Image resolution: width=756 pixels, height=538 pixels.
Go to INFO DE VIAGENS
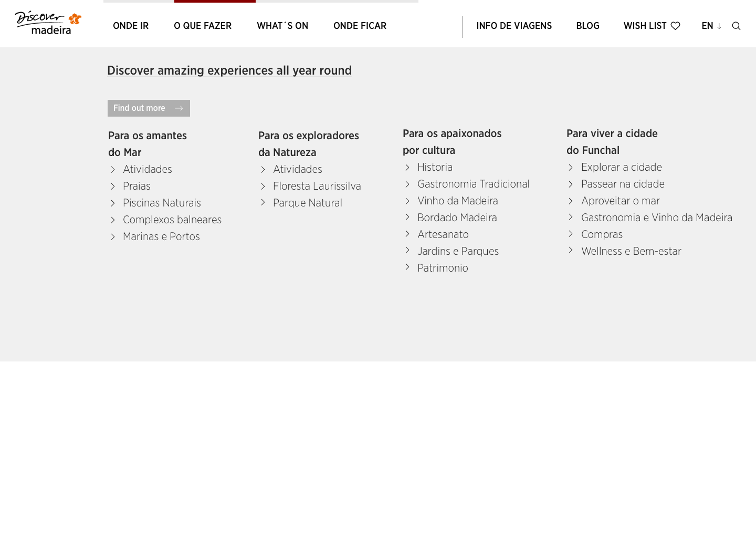click(514, 26)
